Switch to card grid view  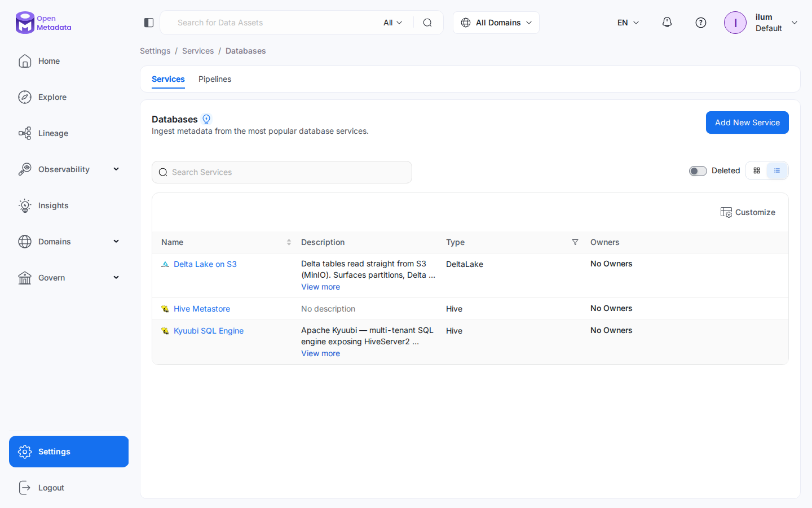pos(757,170)
